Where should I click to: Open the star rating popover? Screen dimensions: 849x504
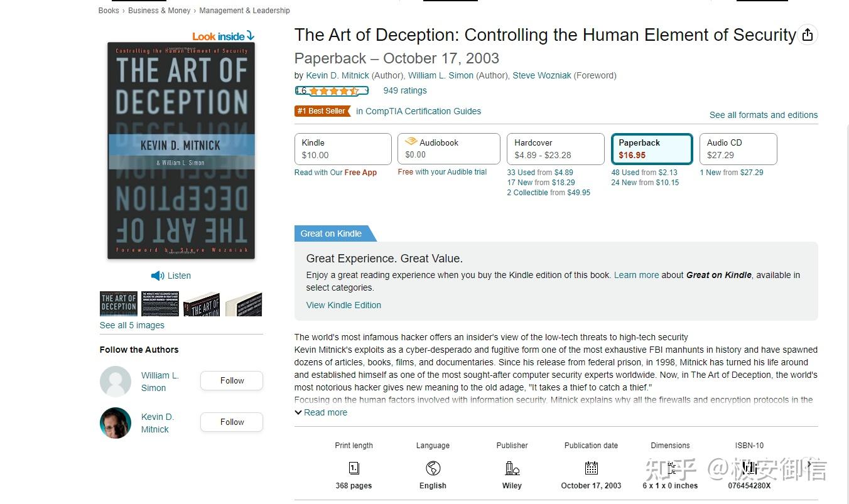(332, 91)
